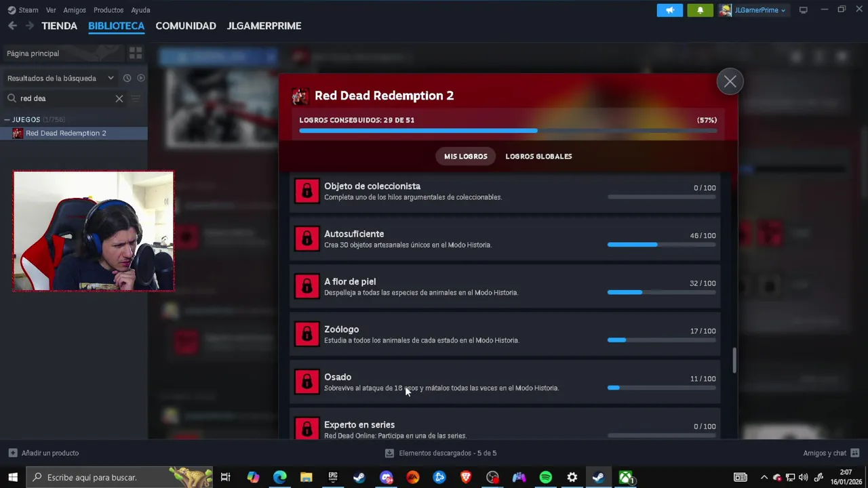Open the Ayuda menu
The width and height of the screenshot is (868, 488).
(140, 10)
